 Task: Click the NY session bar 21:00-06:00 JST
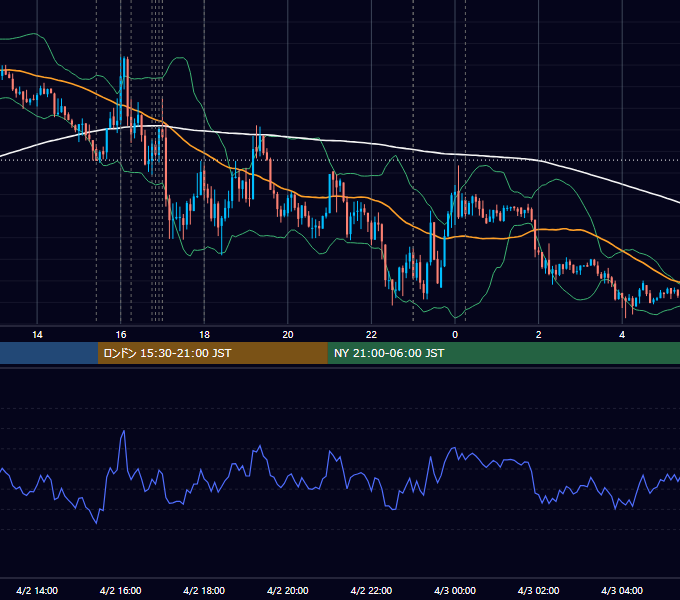pyautogui.click(x=503, y=353)
